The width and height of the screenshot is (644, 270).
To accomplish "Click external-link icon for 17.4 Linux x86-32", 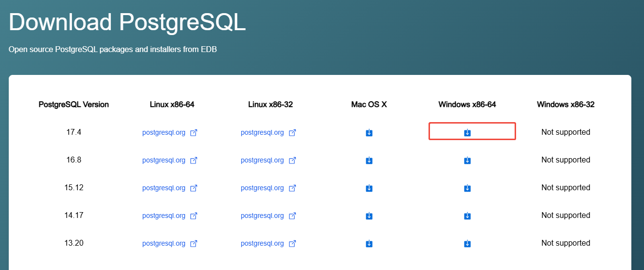I will (x=292, y=132).
